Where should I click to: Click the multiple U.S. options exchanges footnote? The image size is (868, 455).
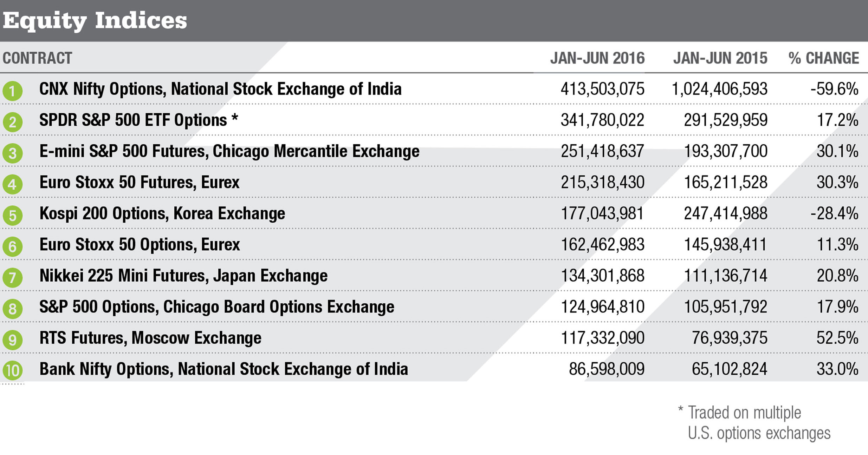coord(756,423)
